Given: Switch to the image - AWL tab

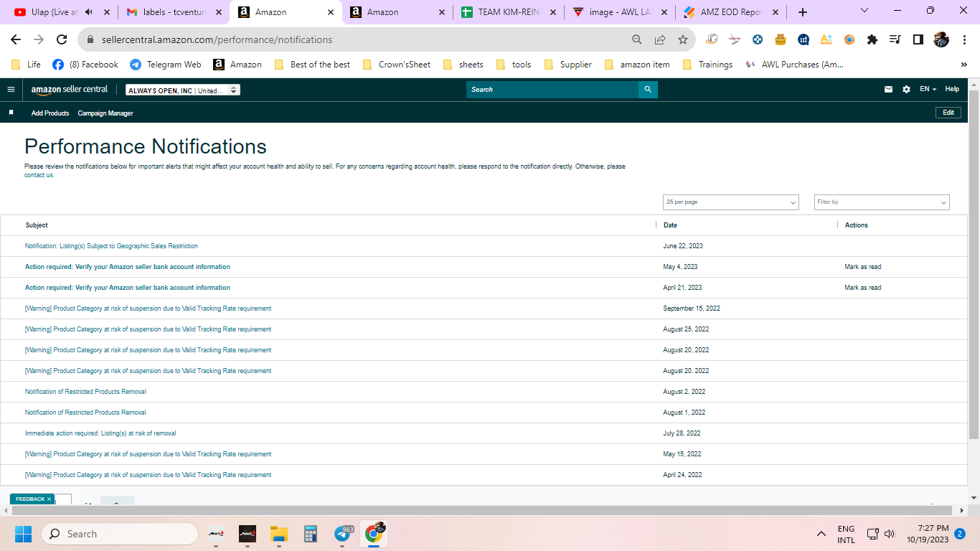Looking at the screenshot, I should click(x=620, y=12).
